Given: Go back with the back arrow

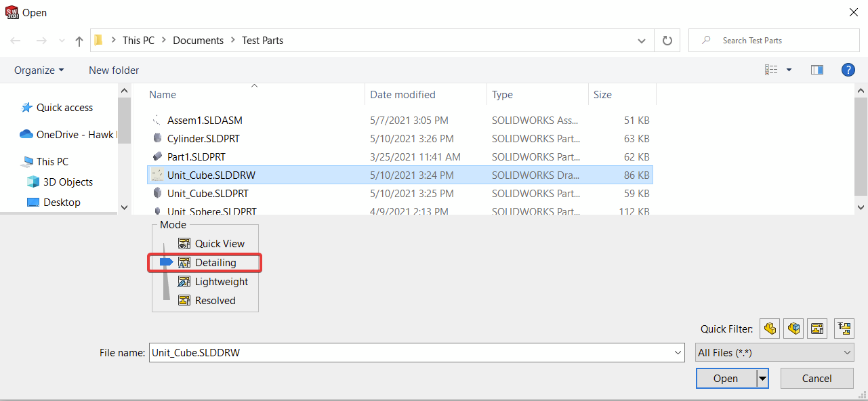Looking at the screenshot, I should 16,41.
